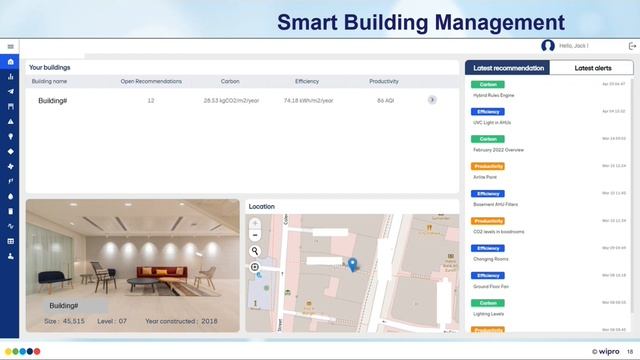Select the building/store sidebar icon

pyautogui.click(x=11, y=107)
